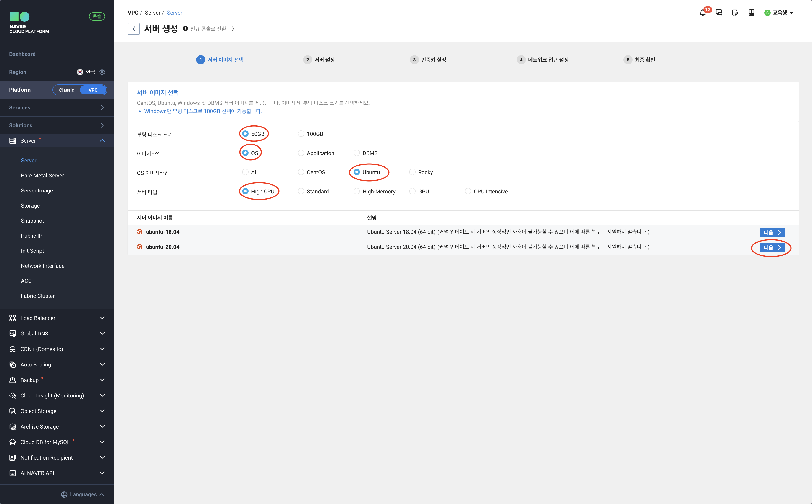Open Bare Metal Server menu item
This screenshot has width=812, height=504.
click(x=42, y=176)
